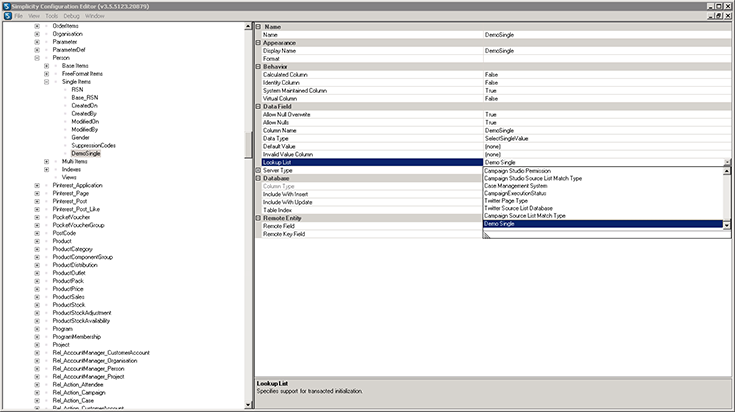735x412 pixels.
Task: Expand the Base Items node
Action: coord(46,66)
